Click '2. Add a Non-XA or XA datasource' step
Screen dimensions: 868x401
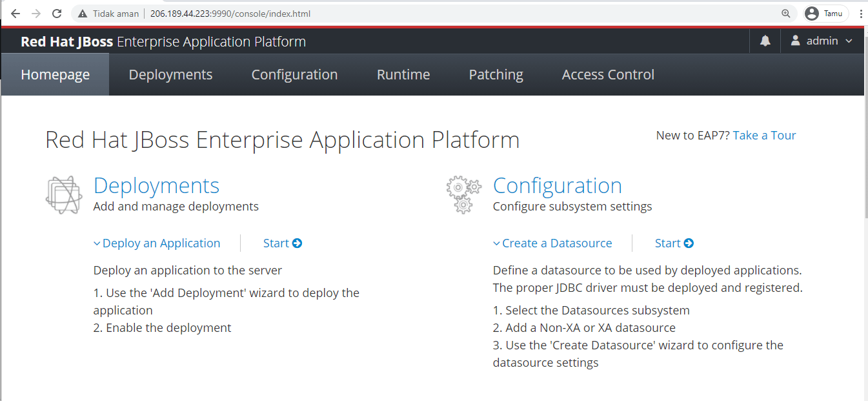pyautogui.click(x=584, y=328)
